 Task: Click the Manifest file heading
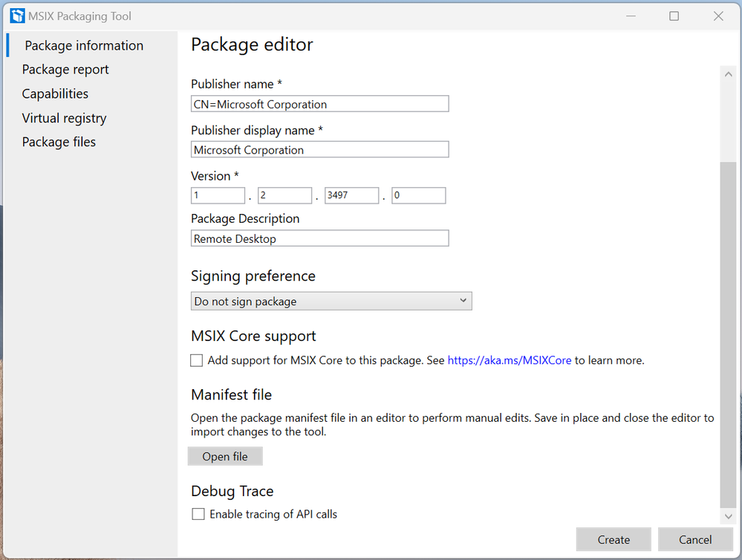click(x=232, y=395)
